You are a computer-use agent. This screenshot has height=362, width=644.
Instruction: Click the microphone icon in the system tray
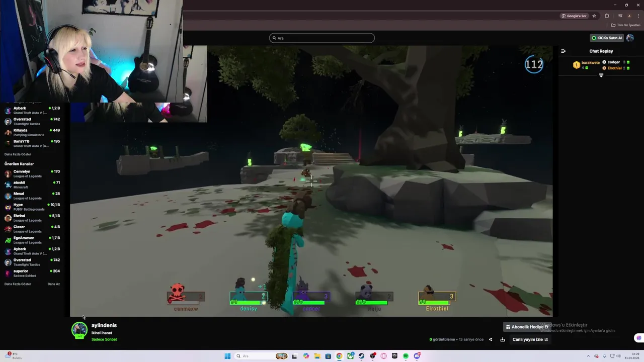coord(604,356)
